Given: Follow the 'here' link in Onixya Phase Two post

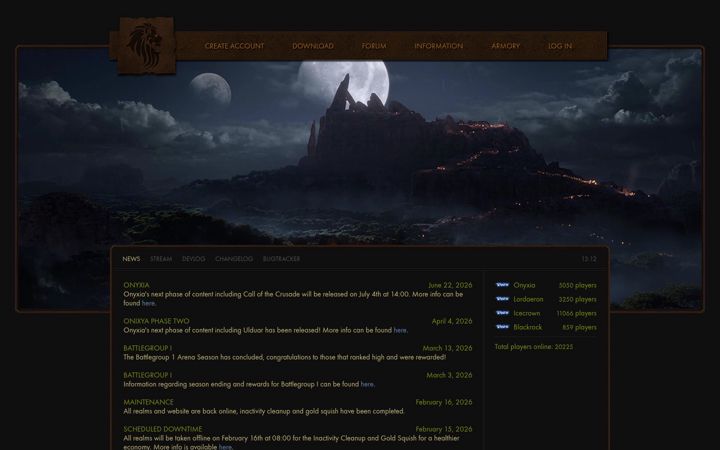Looking at the screenshot, I should [399, 330].
